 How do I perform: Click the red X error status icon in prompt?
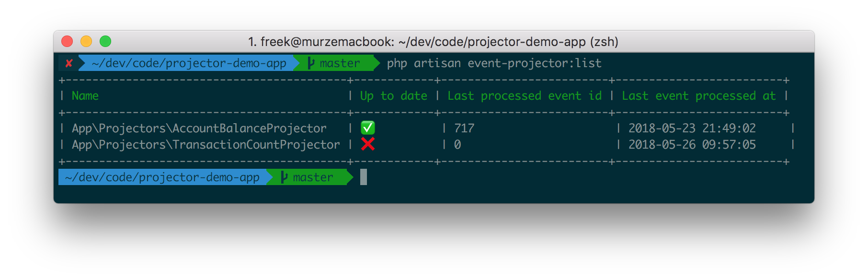click(69, 63)
